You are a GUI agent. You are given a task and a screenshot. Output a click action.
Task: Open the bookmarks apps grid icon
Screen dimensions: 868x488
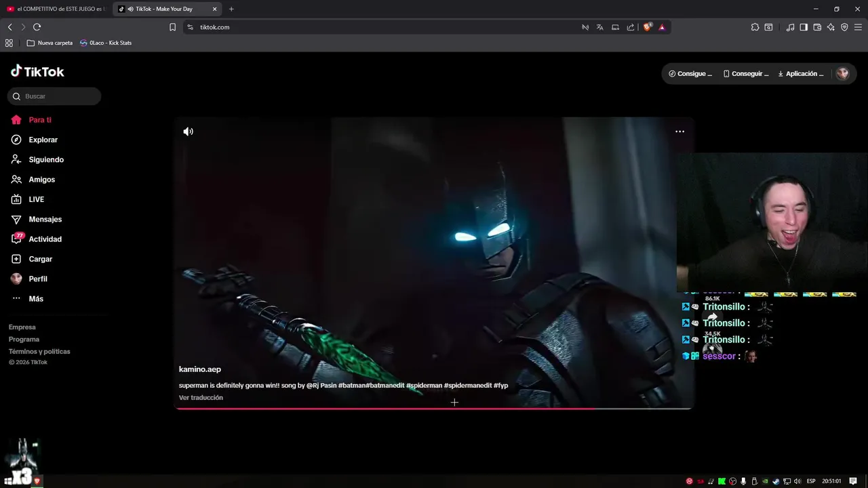[x=9, y=43]
